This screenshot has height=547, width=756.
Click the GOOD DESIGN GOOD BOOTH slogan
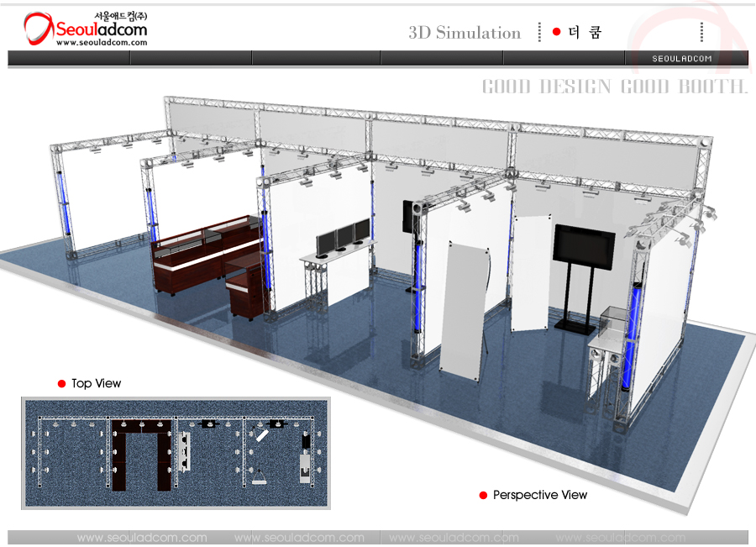(614, 87)
